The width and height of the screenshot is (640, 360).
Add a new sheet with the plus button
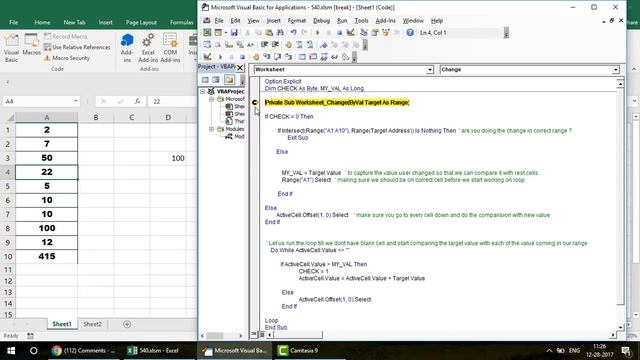pyautogui.click(x=127, y=324)
